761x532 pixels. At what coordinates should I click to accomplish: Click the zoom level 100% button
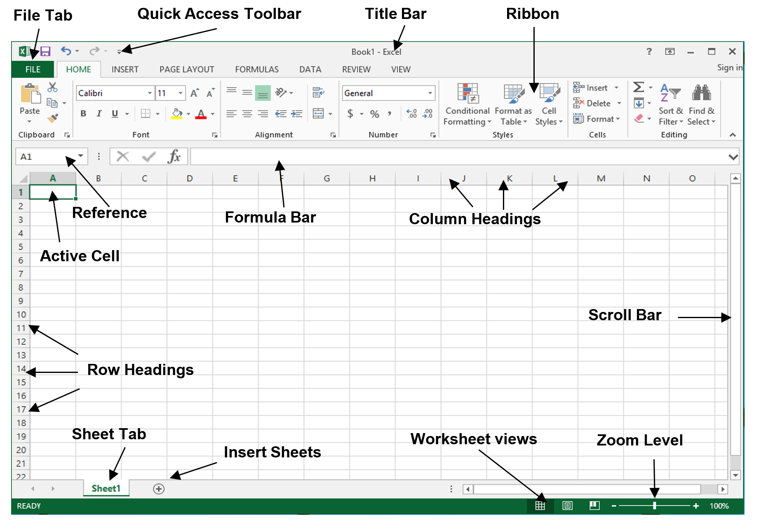coord(719,506)
